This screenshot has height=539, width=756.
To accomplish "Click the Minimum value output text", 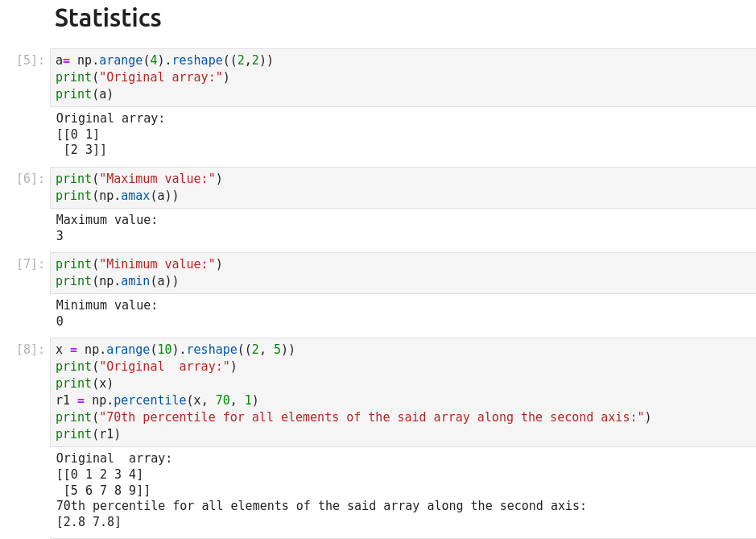I will click(x=107, y=305).
